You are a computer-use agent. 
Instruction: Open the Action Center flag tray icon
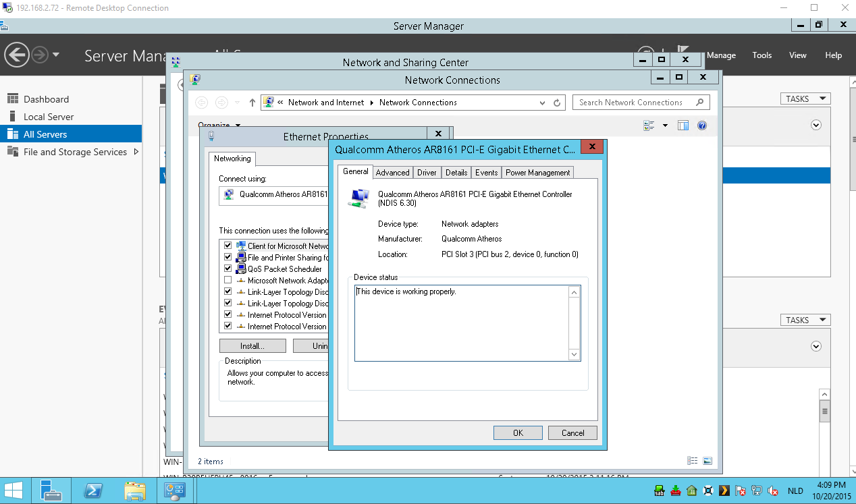click(741, 491)
